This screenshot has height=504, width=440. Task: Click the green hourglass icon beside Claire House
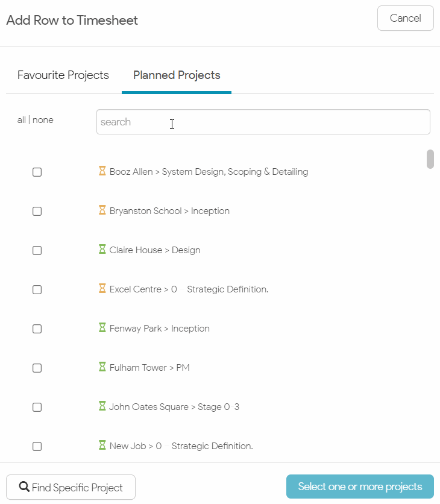[x=102, y=249]
